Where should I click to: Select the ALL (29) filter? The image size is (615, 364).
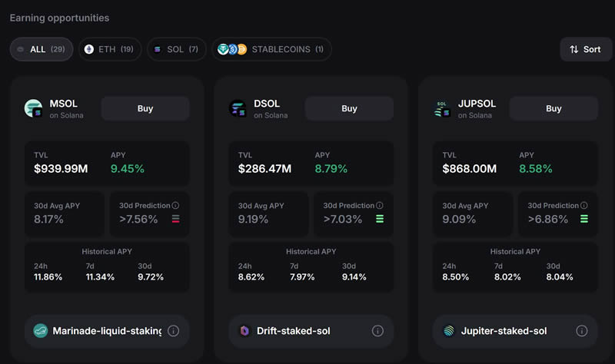click(41, 49)
